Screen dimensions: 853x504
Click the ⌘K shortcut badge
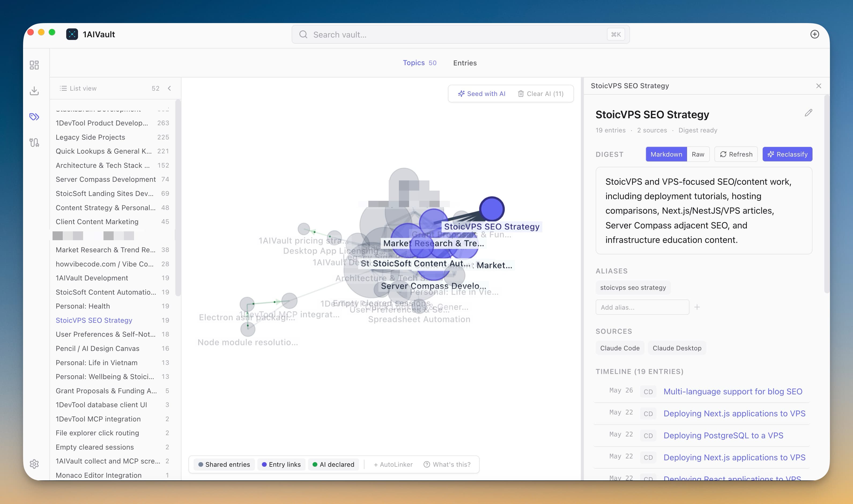coord(616,35)
